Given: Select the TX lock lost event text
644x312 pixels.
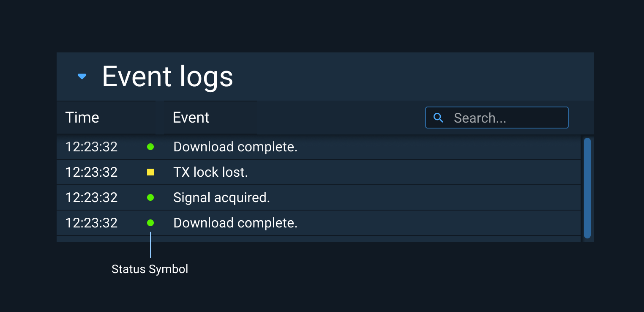Looking at the screenshot, I should point(210,172).
